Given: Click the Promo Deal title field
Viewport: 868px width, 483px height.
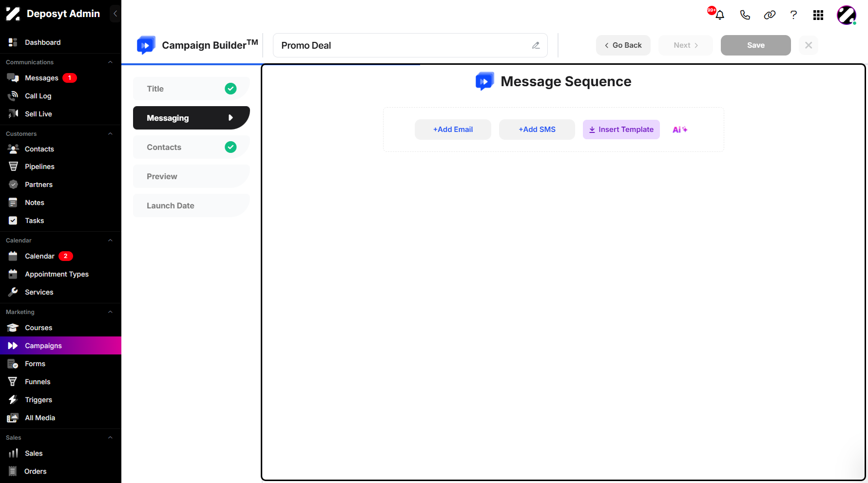Looking at the screenshot, I should (x=410, y=45).
